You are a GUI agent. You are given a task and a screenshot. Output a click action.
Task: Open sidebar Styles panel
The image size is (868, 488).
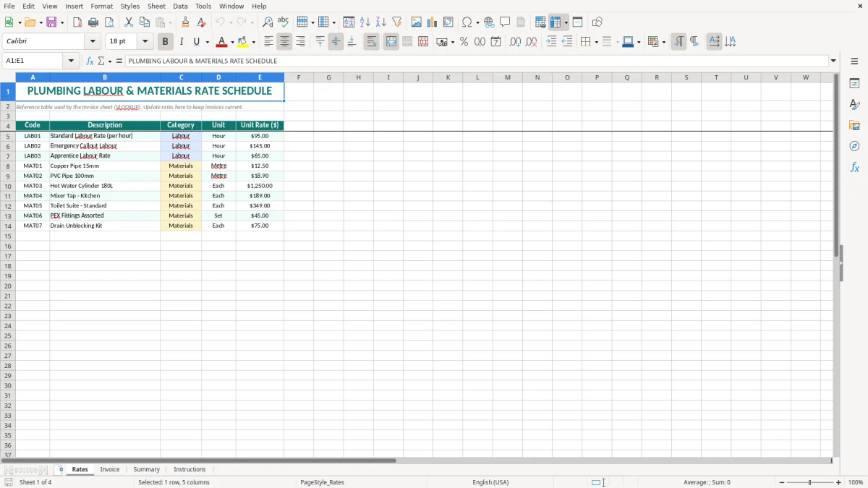854,104
